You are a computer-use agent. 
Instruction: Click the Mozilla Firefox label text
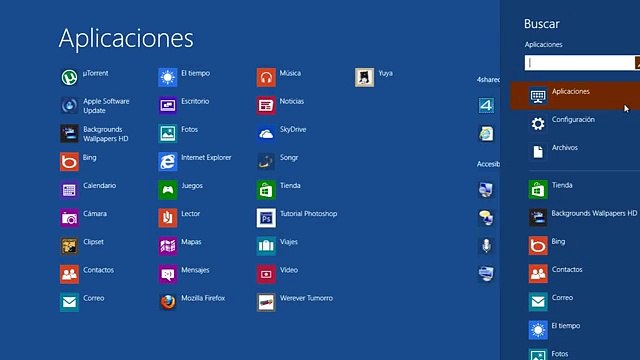pos(203,298)
